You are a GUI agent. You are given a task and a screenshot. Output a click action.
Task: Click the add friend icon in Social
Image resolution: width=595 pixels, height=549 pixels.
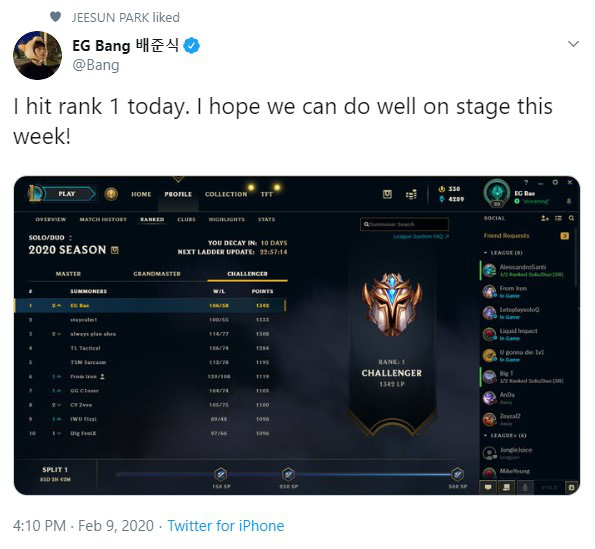545,218
